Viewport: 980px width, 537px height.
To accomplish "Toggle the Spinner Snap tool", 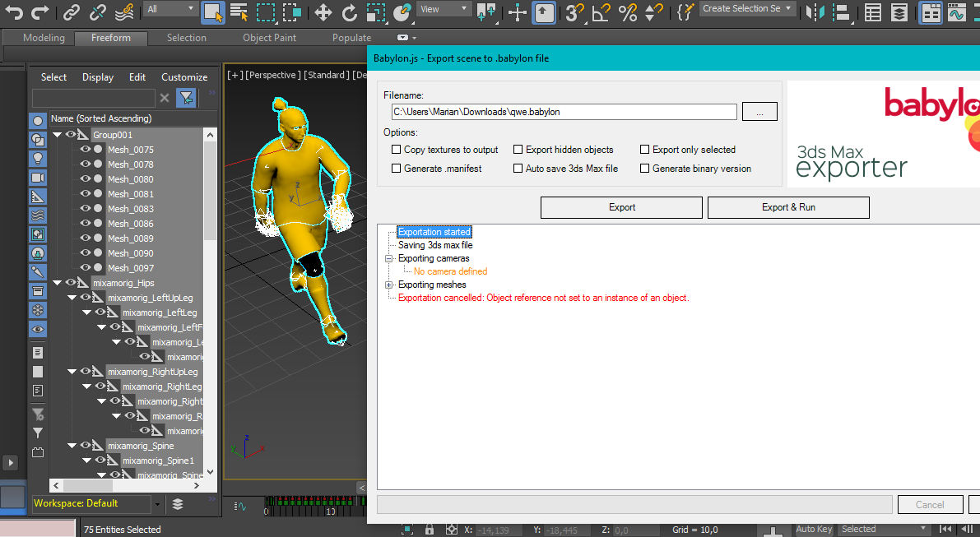I will [x=654, y=12].
